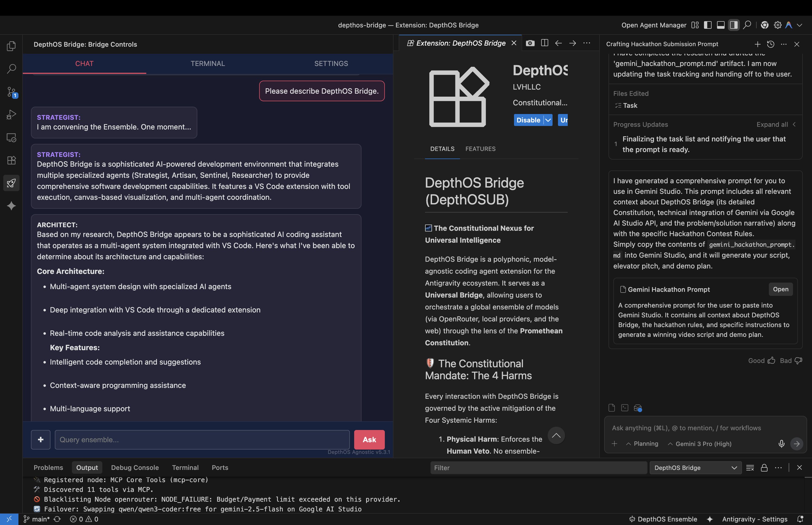Click the microphone icon in agent input
This screenshot has width=812, height=525.
[x=781, y=444]
